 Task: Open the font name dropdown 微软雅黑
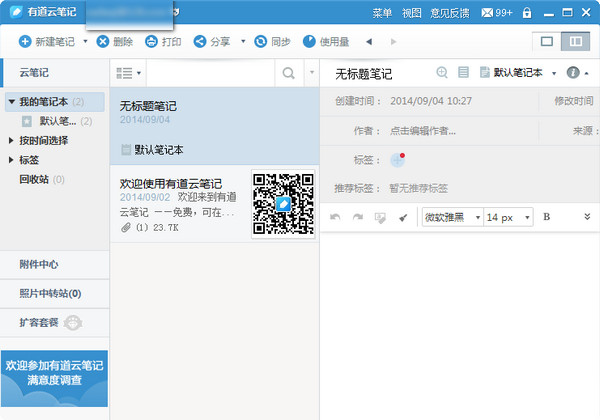click(x=450, y=217)
